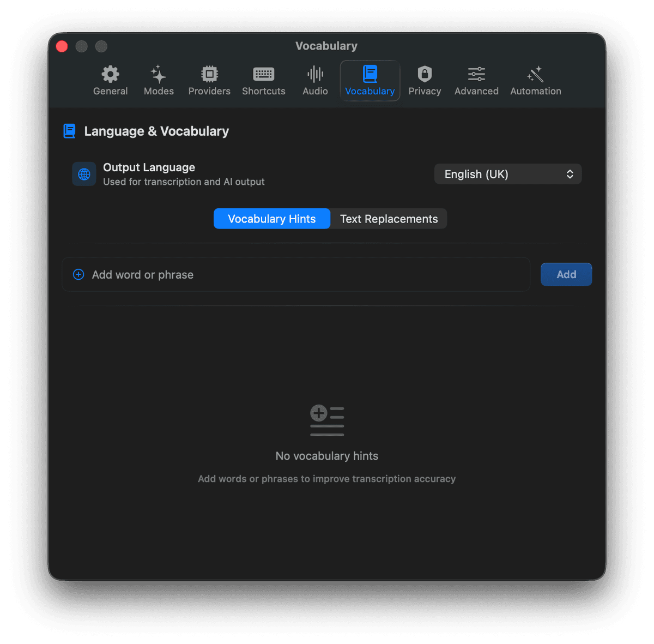The width and height of the screenshot is (654, 644).
Task: Select the Modes sparkle icon
Action: pos(158,75)
